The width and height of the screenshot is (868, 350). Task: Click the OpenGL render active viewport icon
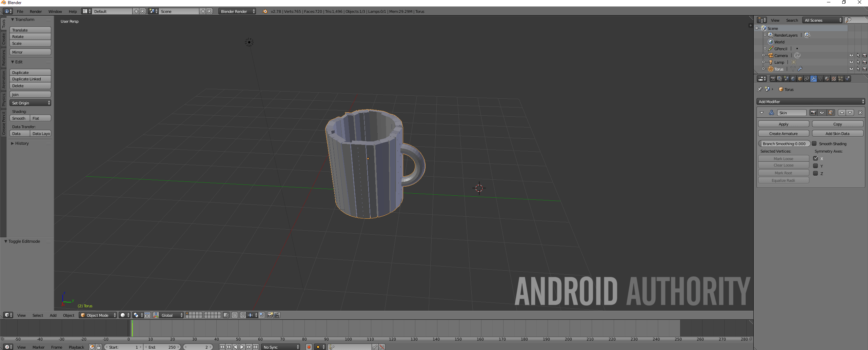pos(270,315)
